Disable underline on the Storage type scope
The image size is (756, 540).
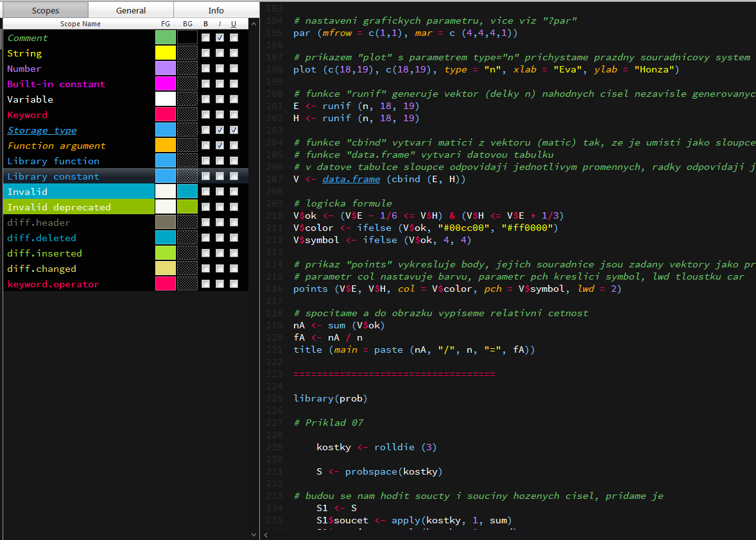[234, 130]
